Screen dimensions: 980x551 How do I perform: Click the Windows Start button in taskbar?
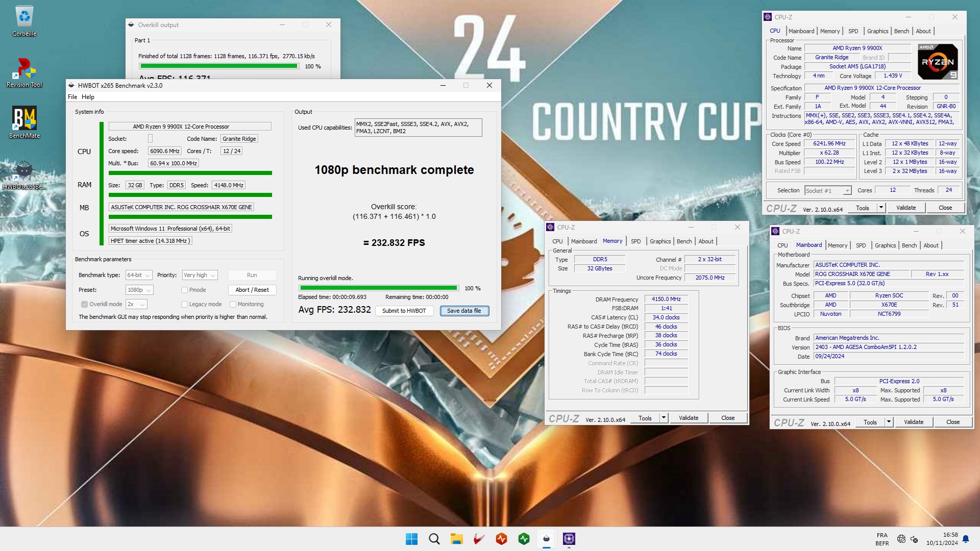tap(411, 539)
